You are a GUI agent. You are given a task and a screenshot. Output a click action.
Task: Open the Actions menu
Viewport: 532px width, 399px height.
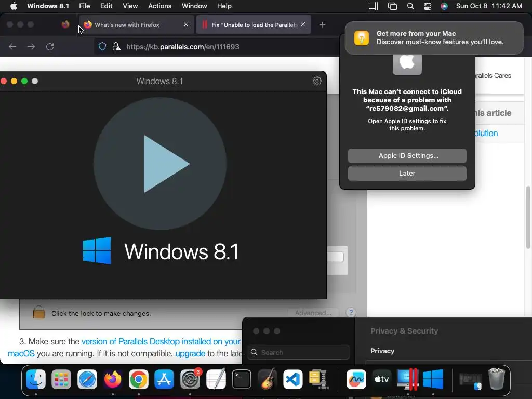point(160,6)
